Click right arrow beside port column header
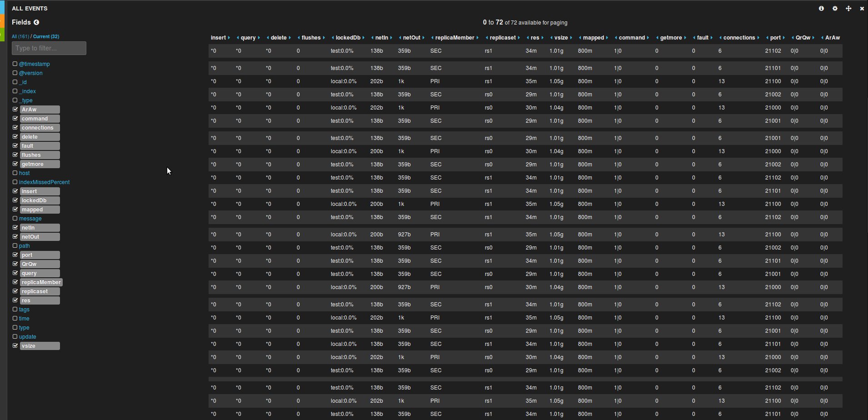This screenshot has height=420, width=868. [x=784, y=38]
